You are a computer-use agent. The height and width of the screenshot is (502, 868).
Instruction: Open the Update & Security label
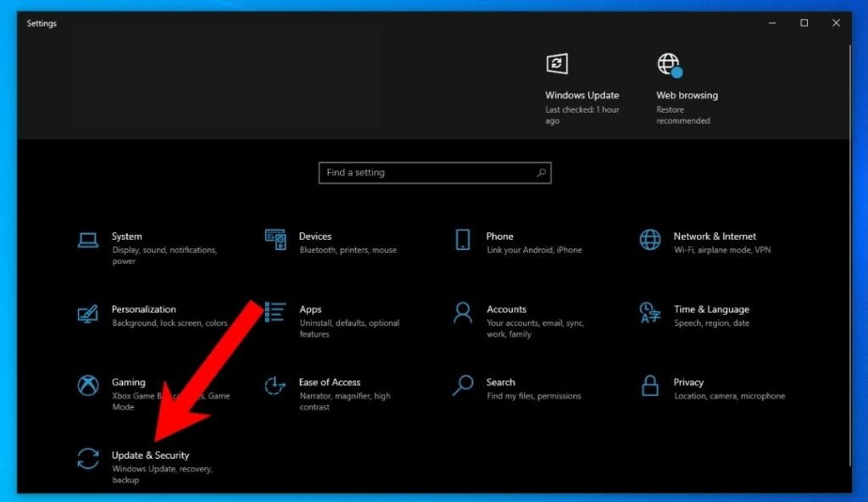click(x=151, y=455)
